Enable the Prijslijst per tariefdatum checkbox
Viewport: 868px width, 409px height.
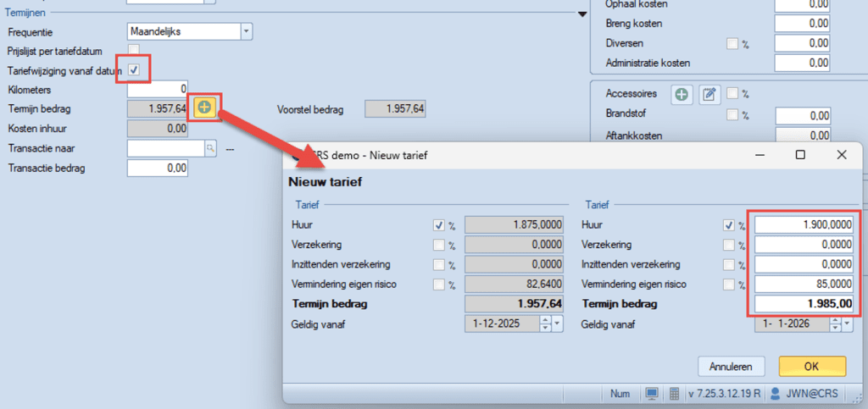(x=134, y=51)
